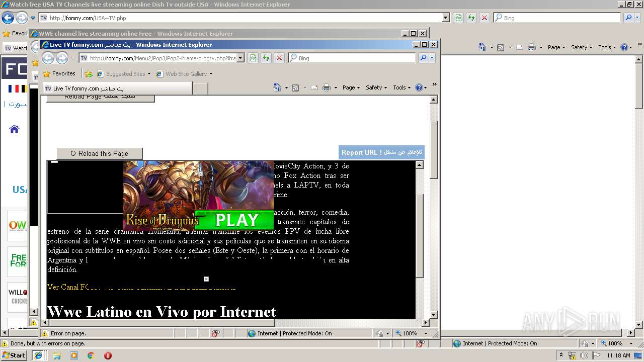Expand search provider dropdown in main window

pos(637,18)
